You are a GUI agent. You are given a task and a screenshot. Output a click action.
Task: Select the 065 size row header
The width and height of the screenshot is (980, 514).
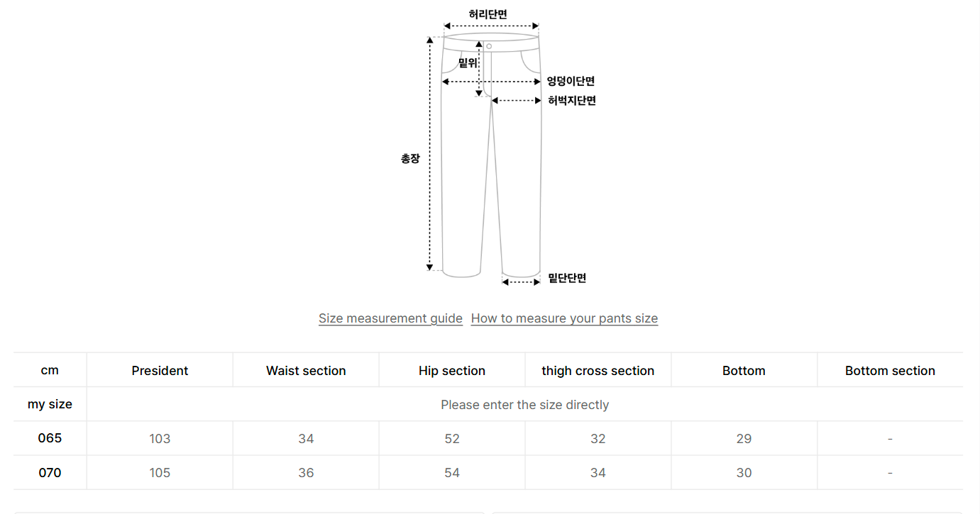pos(50,438)
